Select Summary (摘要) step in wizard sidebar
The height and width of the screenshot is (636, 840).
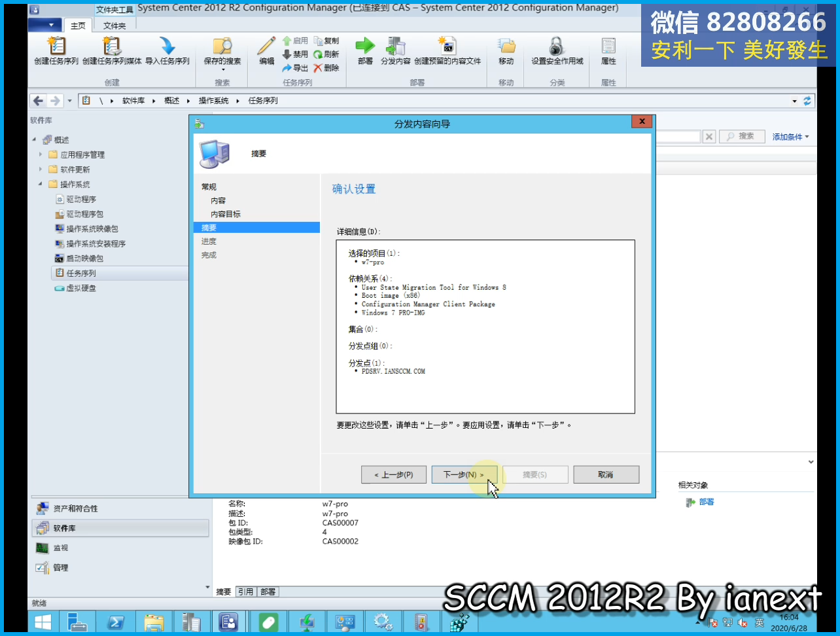[x=256, y=228]
